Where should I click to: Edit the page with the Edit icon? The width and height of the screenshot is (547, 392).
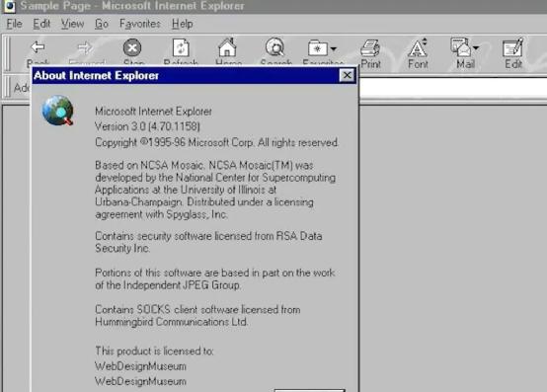pyautogui.click(x=512, y=47)
